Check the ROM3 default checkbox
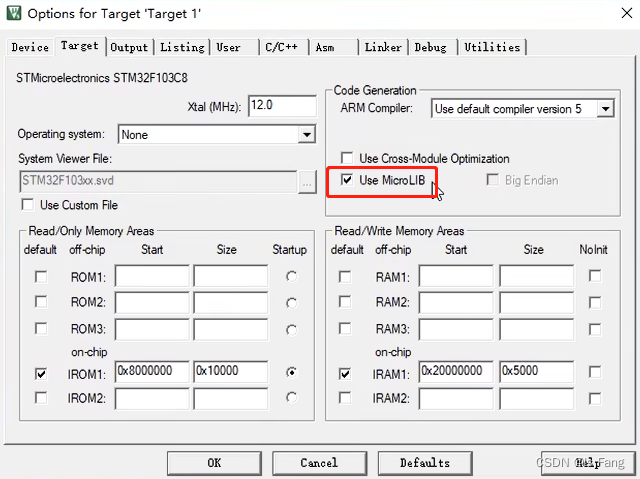Image resolution: width=640 pixels, height=479 pixels. pos(41,328)
